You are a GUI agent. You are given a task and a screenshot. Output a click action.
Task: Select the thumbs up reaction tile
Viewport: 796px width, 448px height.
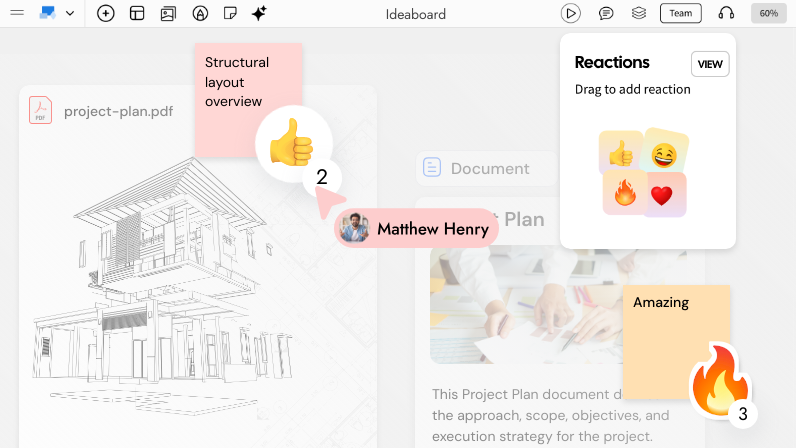(x=621, y=152)
